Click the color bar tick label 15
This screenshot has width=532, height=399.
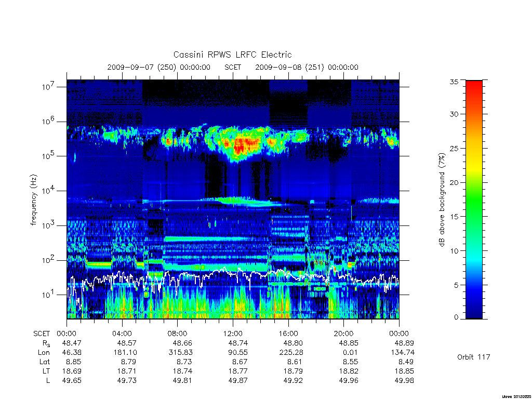tap(454, 217)
